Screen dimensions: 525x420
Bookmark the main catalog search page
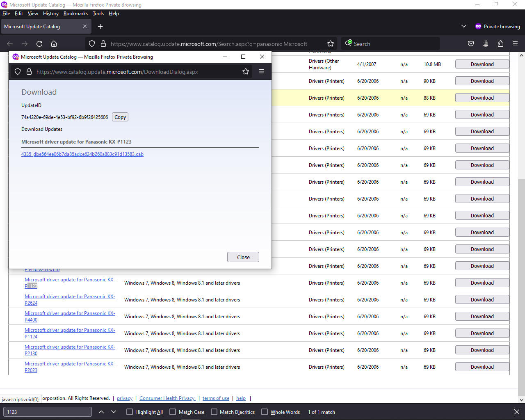point(331,44)
